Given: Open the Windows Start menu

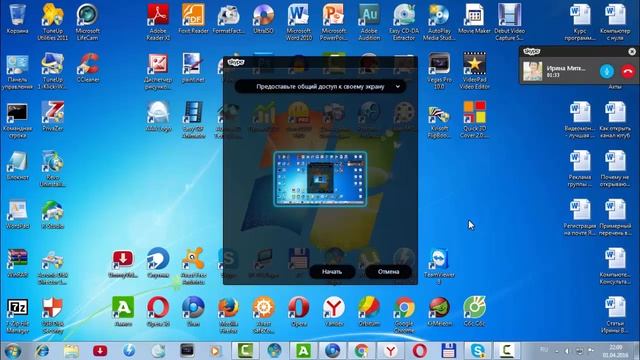Looking at the screenshot, I should (x=13, y=351).
